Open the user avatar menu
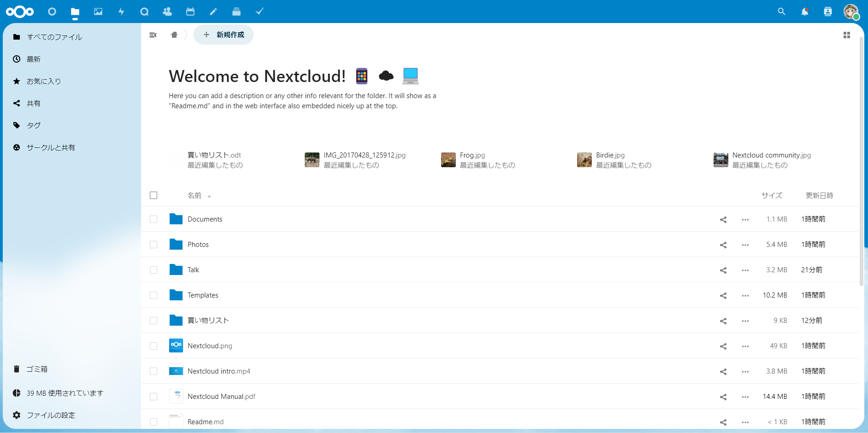The image size is (868, 433). [851, 12]
